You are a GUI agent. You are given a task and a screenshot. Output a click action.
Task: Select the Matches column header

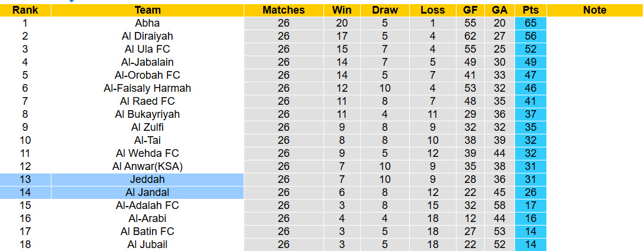coord(283,10)
